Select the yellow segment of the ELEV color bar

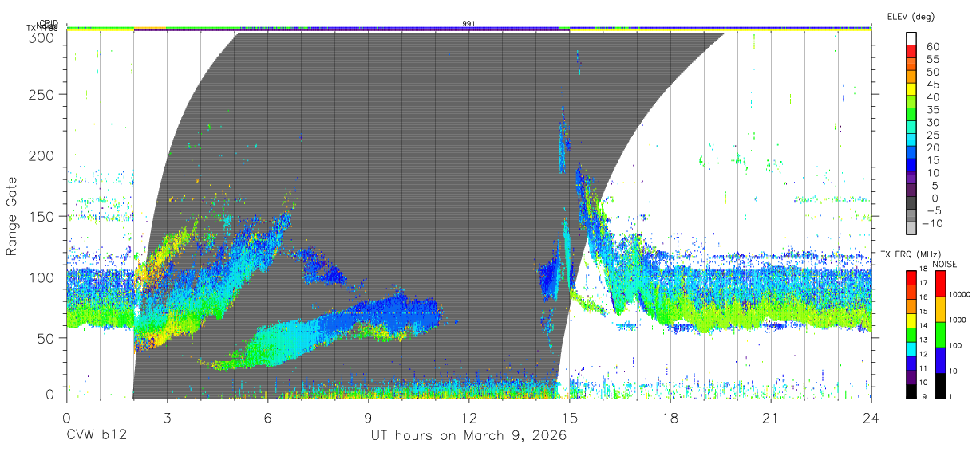[x=911, y=89]
